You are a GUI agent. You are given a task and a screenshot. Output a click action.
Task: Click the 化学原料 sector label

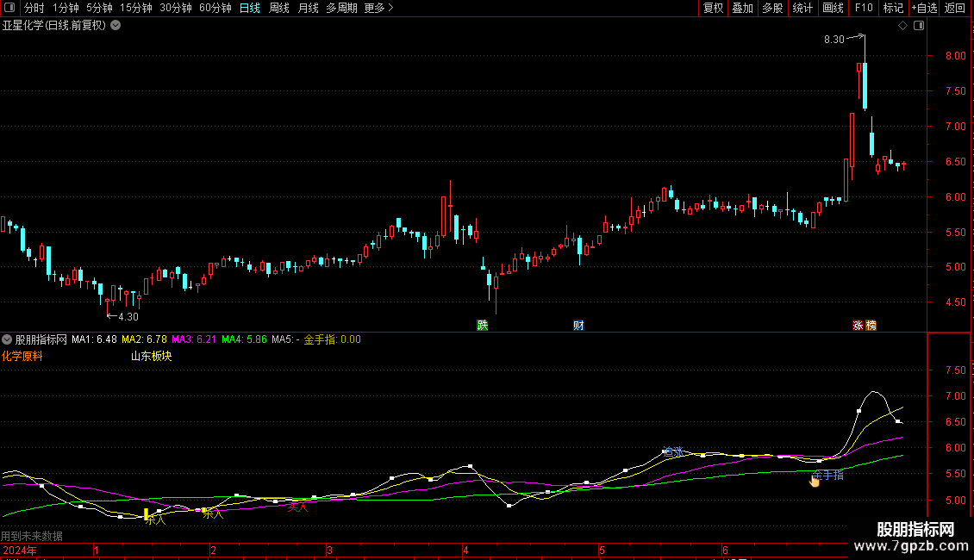(22, 357)
